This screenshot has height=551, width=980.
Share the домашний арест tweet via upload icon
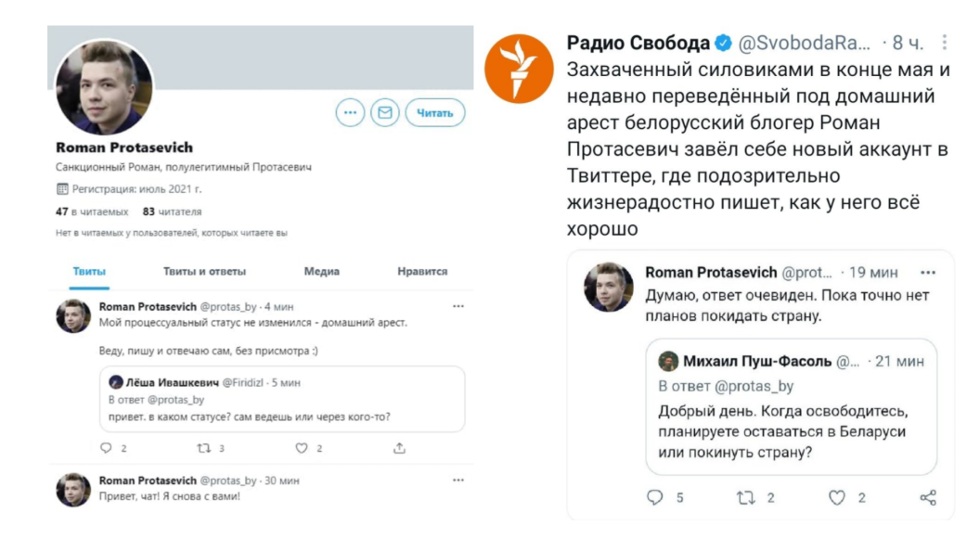coord(399,448)
